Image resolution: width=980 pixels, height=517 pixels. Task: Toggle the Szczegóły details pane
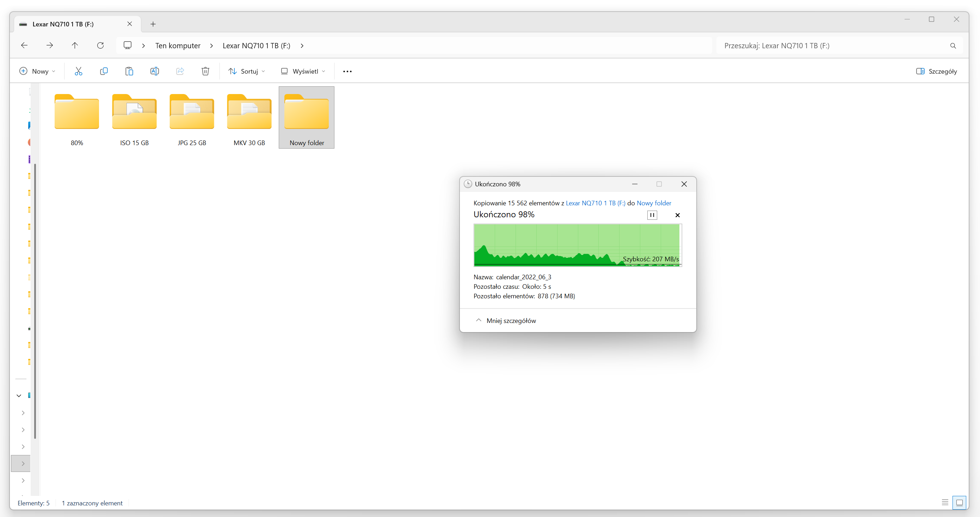tap(936, 71)
